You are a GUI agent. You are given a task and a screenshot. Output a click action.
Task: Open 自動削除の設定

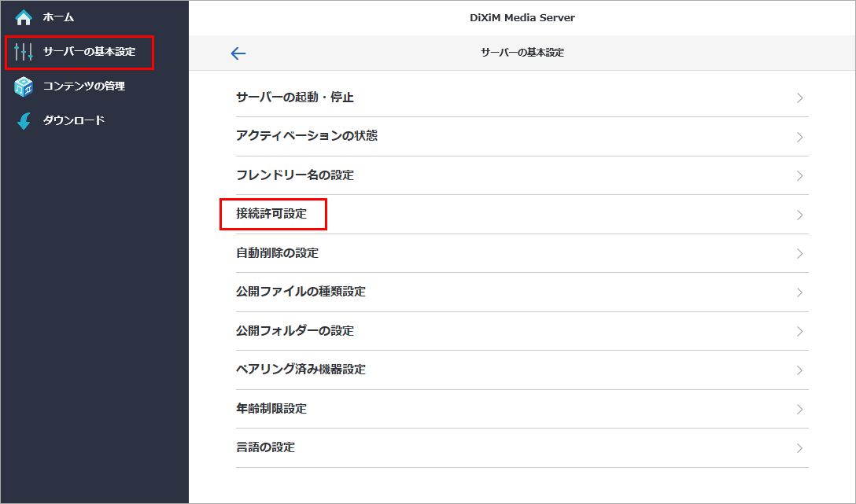pyautogui.click(x=522, y=253)
